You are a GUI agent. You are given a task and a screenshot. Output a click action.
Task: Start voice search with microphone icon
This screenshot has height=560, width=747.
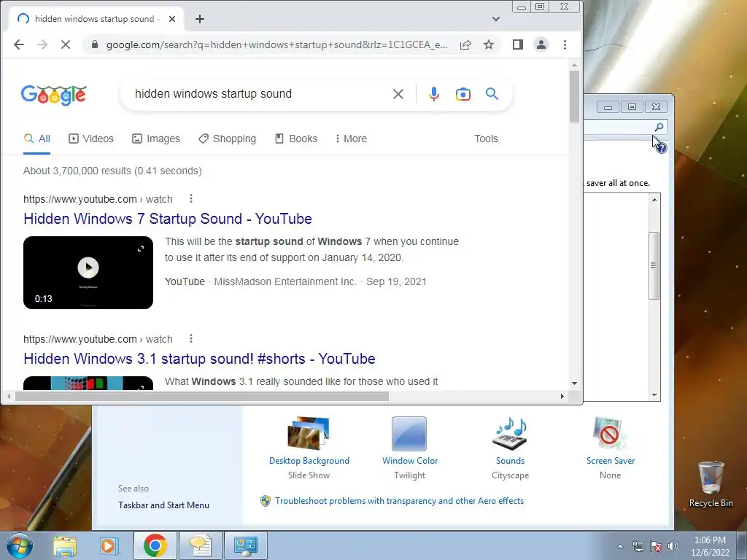point(433,94)
